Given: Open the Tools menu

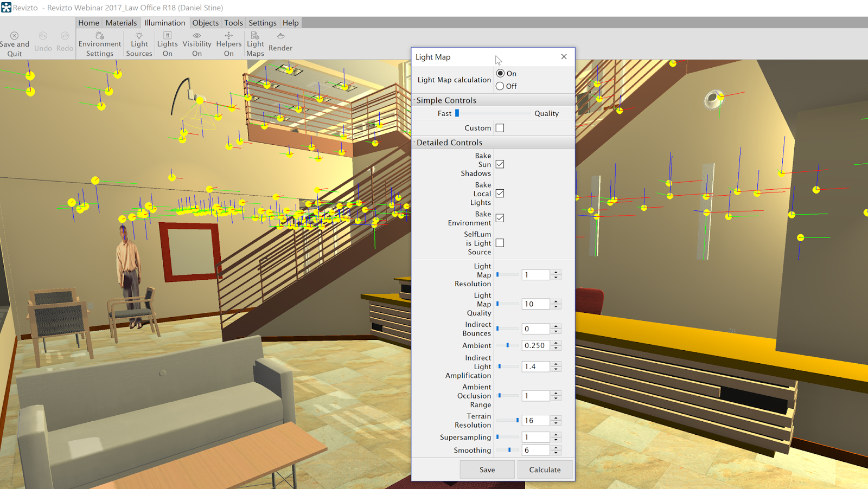Looking at the screenshot, I should (x=233, y=22).
